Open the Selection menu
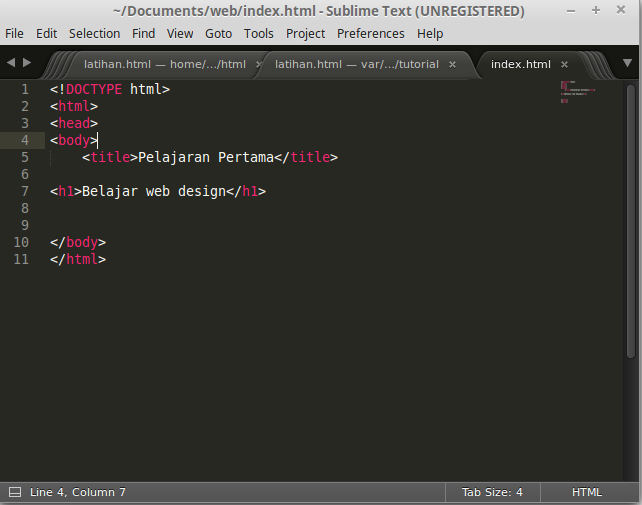Screen dimensions: 642x505 pyautogui.click(x=95, y=34)
